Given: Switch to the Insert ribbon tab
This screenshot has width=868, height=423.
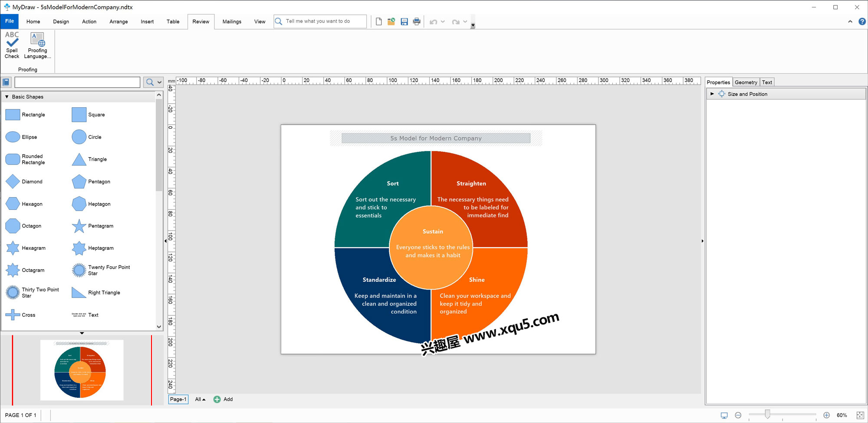Looking at the screenshot, I should point(147,21).
